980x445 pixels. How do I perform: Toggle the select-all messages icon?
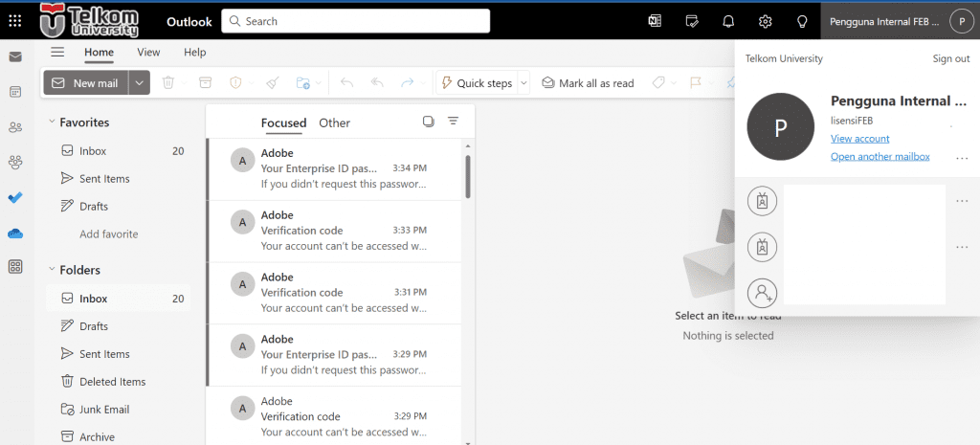pyautogui.click(x=429, y=122)
